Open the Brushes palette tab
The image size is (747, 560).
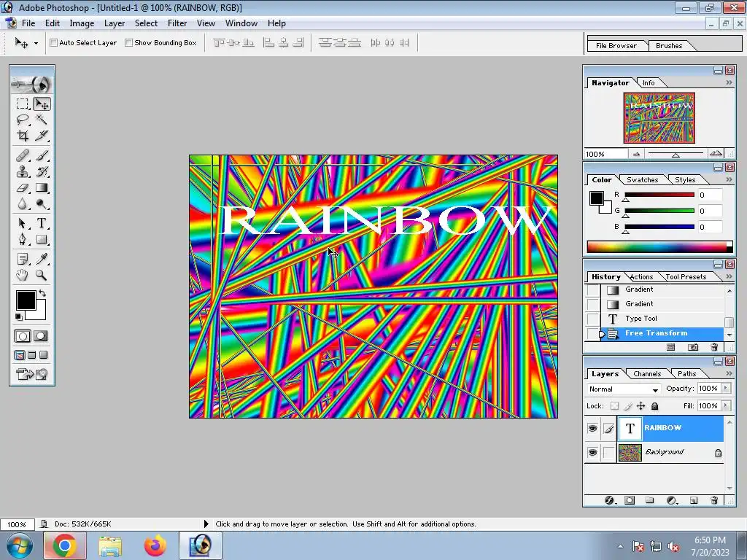(x=669, y=46)
